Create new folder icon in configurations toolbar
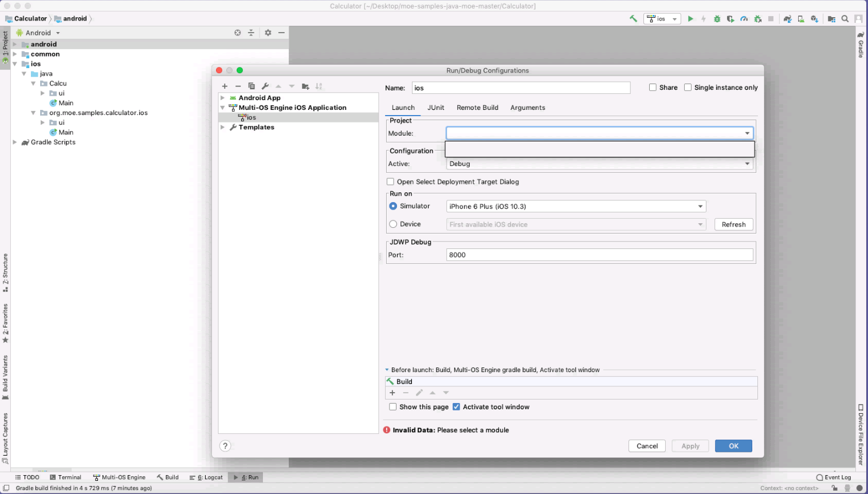868x494 pixels. pyautogui.click(x=305, y=86)
